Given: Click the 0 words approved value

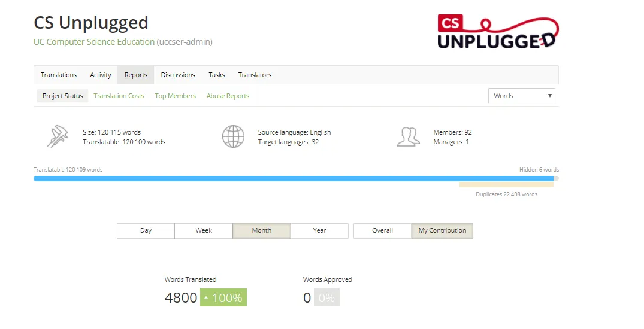Looking at the screenshot, I should (307, 297).
